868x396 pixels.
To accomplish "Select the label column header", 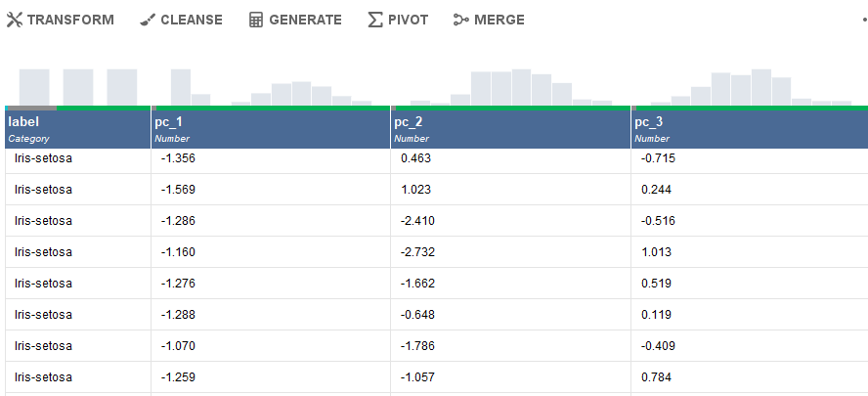I will coord(78,129).
